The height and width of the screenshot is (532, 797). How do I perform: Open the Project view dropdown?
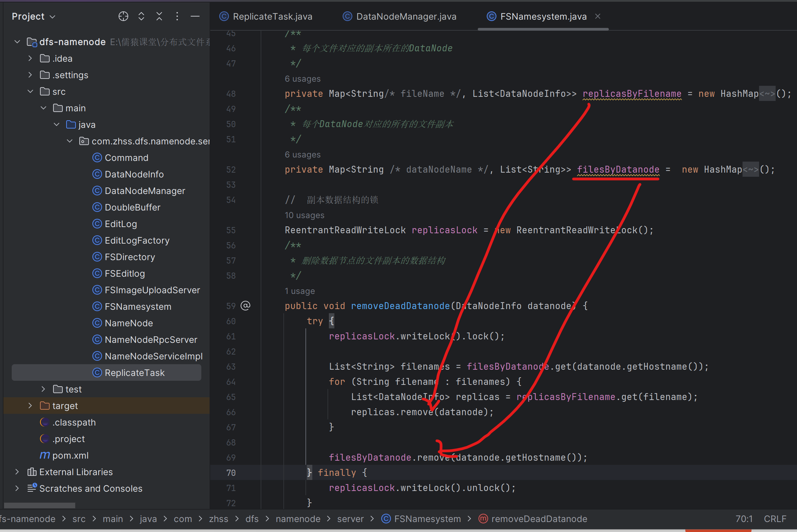33,17
